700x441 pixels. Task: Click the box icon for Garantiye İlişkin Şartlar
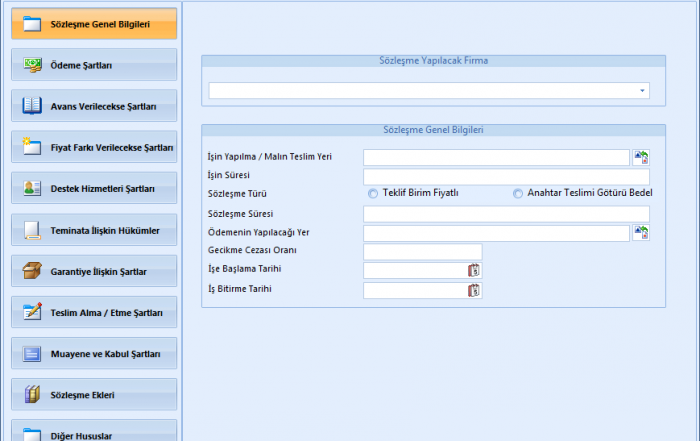pos(32,271)
